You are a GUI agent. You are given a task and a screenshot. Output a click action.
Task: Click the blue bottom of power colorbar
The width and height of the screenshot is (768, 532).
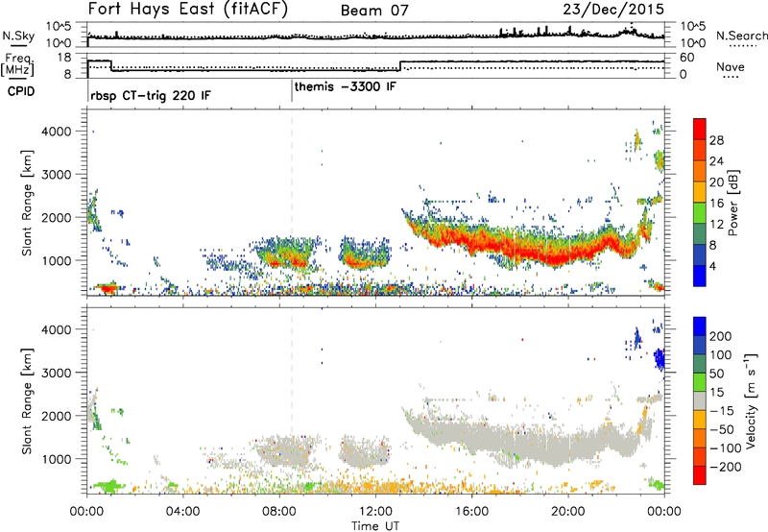pos(700,276)
